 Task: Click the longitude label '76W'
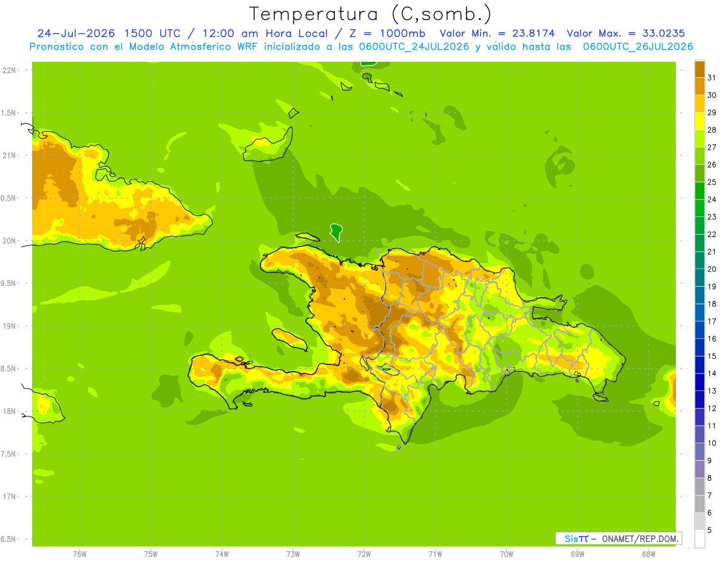click(79, 554)
